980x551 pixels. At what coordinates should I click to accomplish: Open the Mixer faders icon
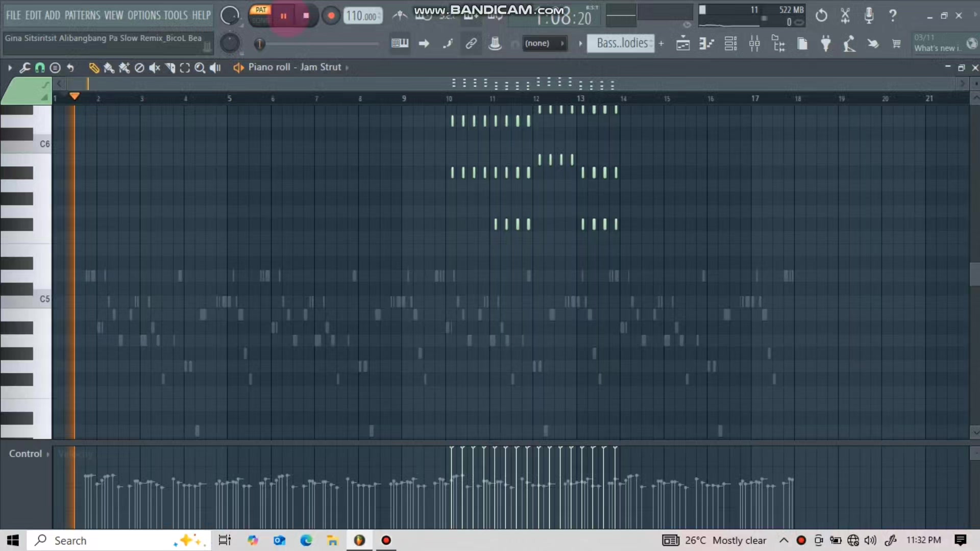pyautogui.click(x=754, y=44)
